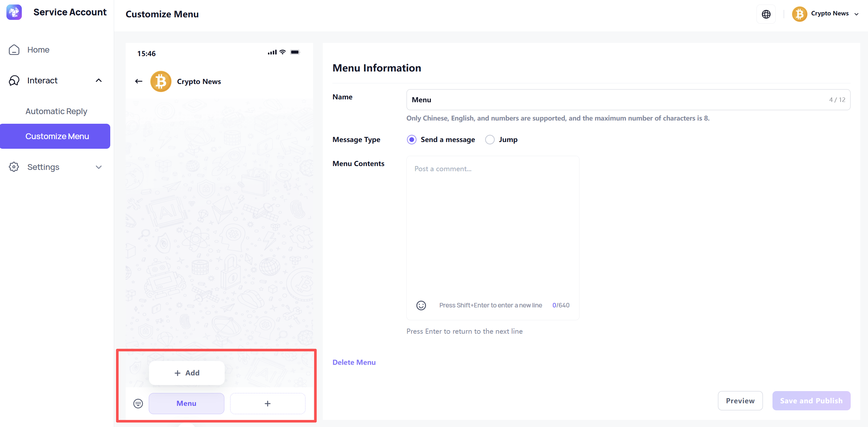The image size is (868, 427).
Task: Click the Preview button
Action: click(x=740, y=401)
